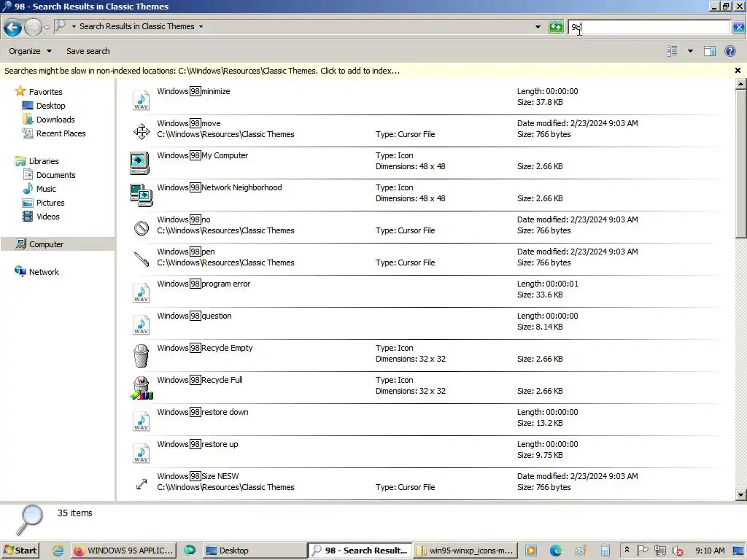Clear the search box with X button
The width and height of the screenshot is (747, 560).
[x=739, y=27]
